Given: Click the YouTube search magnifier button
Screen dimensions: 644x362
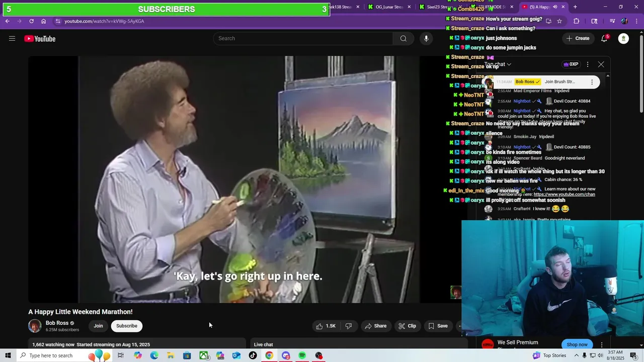Looking at the screenshot, I should tap(403, 39).
